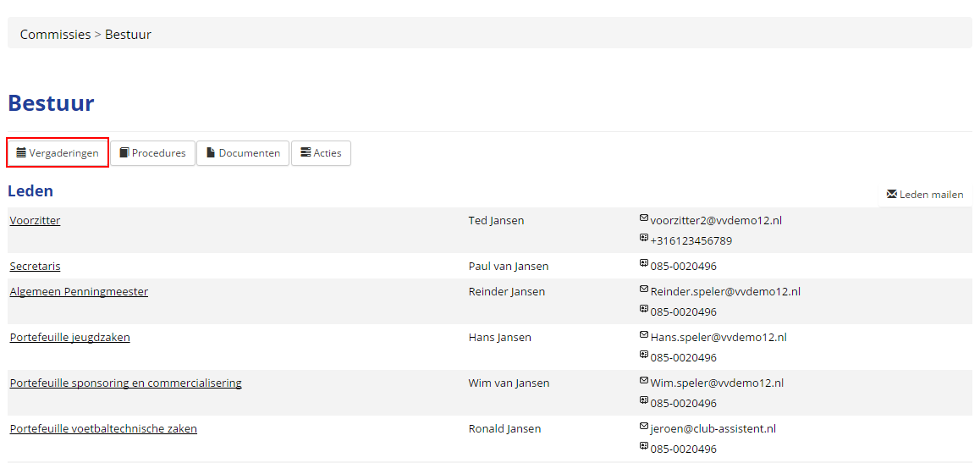This screenshot has height=463, width=980.
Task: Open Portefeuille voetbaltechnische zaken link
Action: pyautogui.click(x=103, y=429)
